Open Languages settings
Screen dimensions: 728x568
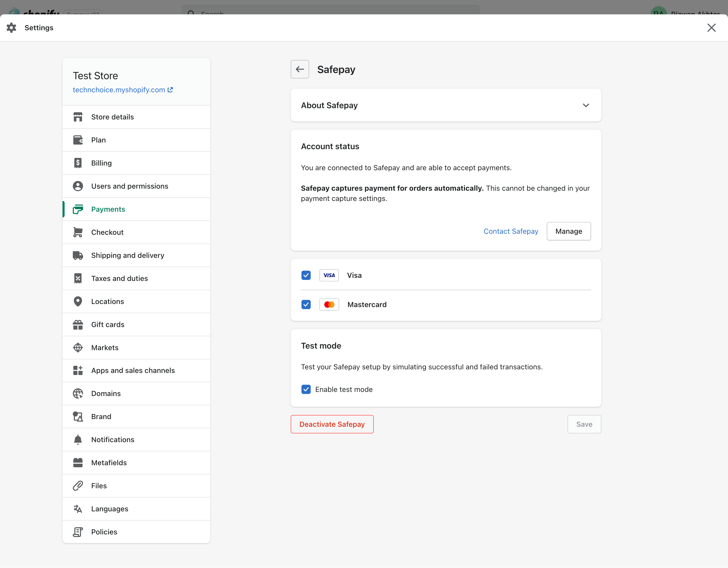click(x=136, y=509)
